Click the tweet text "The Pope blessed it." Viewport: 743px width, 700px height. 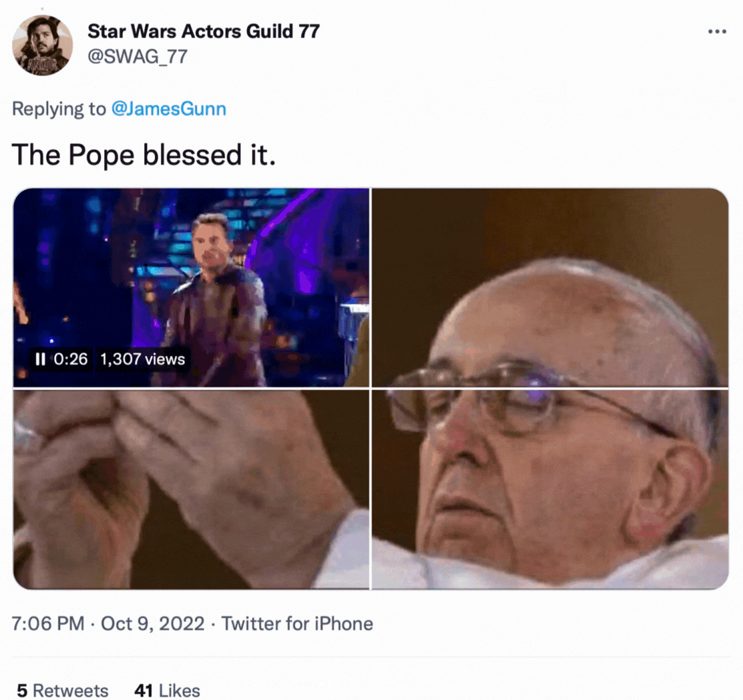click(x=144, y=155)
